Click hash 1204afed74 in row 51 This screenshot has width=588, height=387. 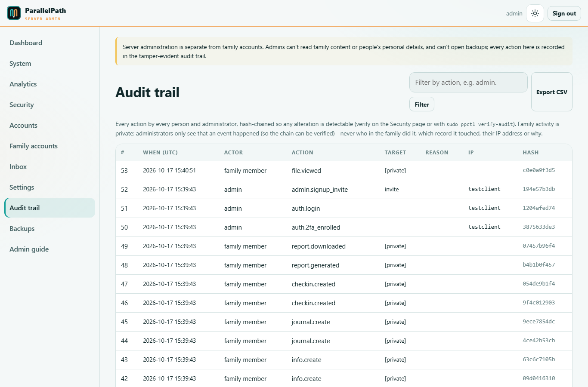539,208
